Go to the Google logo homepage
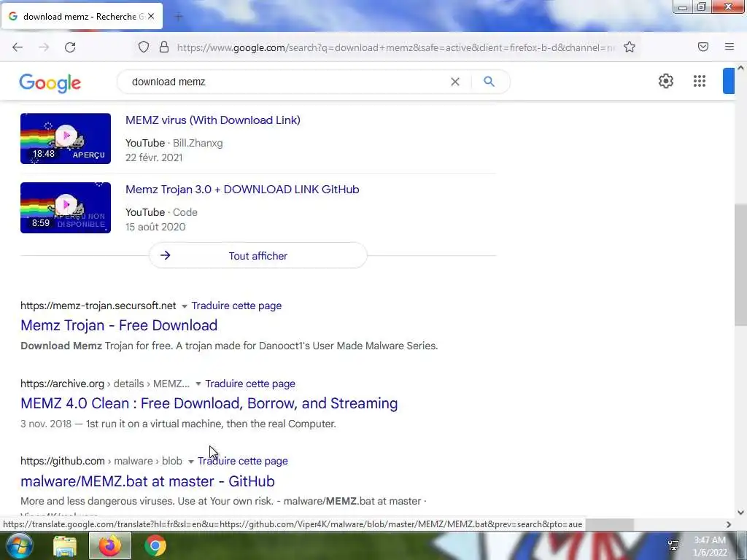Image resolution: width=747 pixels, height=560 pixels. tap(50, 83)
